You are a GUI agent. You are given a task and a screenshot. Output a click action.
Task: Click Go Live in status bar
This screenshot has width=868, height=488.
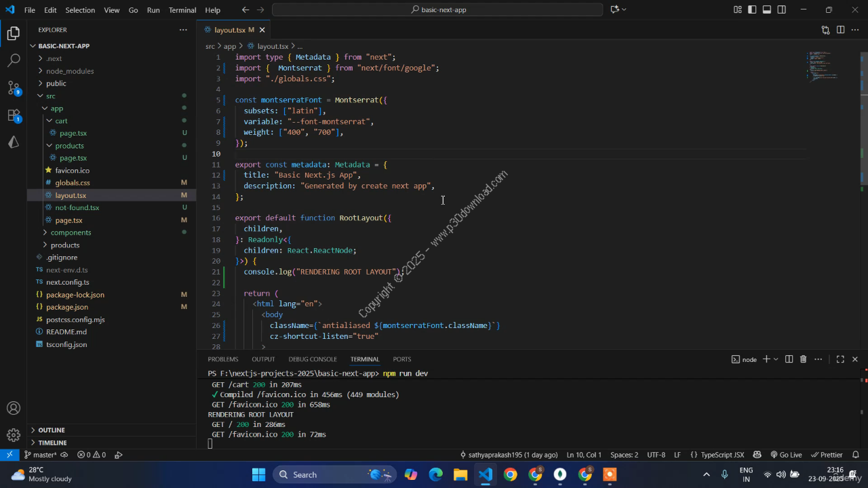(x=786, y=455)
